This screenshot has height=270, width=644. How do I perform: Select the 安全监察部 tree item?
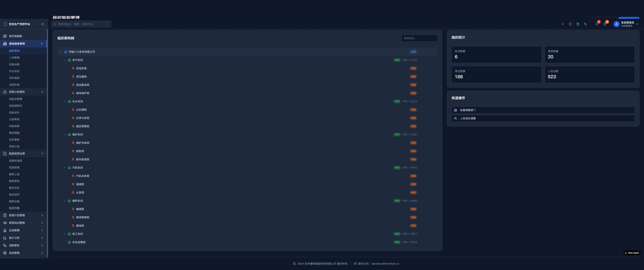(x=79, y=242)
